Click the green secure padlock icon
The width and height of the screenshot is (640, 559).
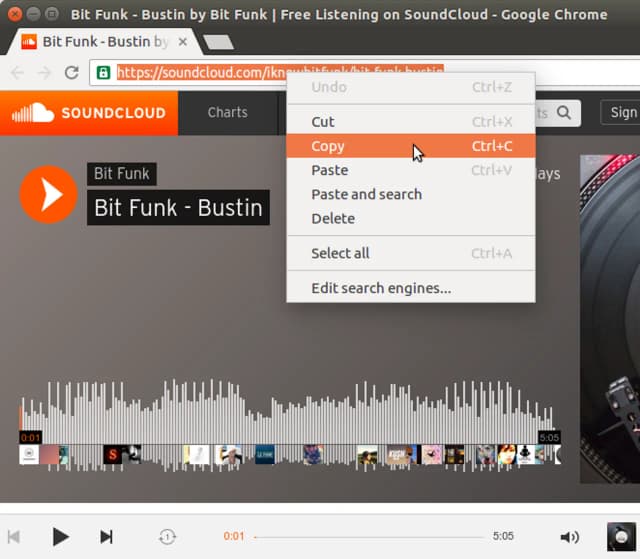(x=103, y=72)
